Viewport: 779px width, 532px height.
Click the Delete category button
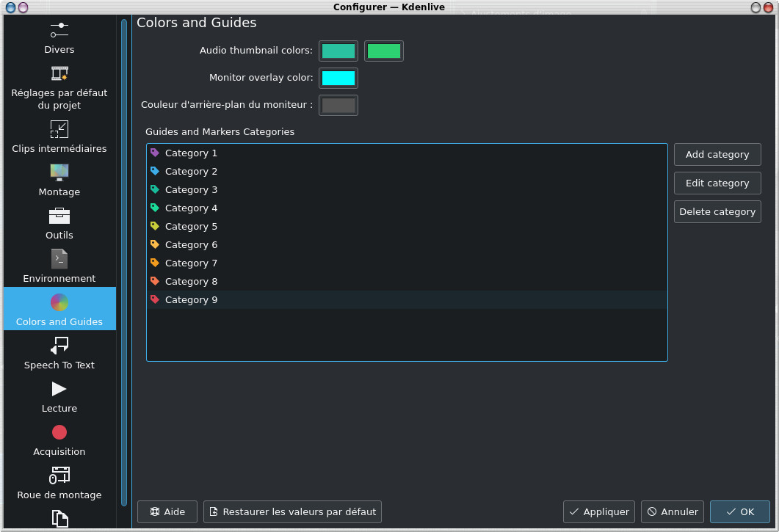coord(717,211)
